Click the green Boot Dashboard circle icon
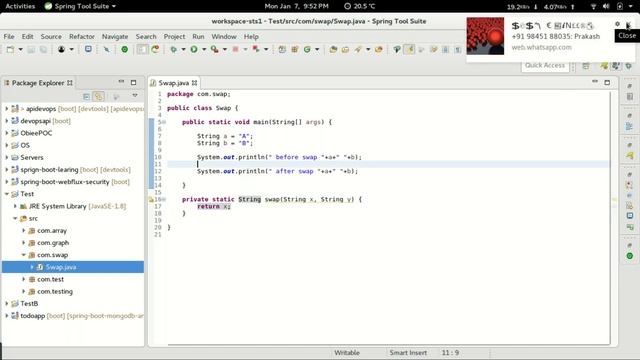The width and height of the screenshot is (640, 360). pos(124,49)
